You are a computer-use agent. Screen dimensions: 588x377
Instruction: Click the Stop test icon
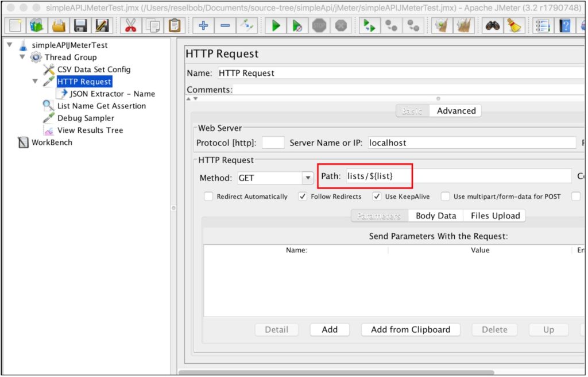tap(319, 25)
